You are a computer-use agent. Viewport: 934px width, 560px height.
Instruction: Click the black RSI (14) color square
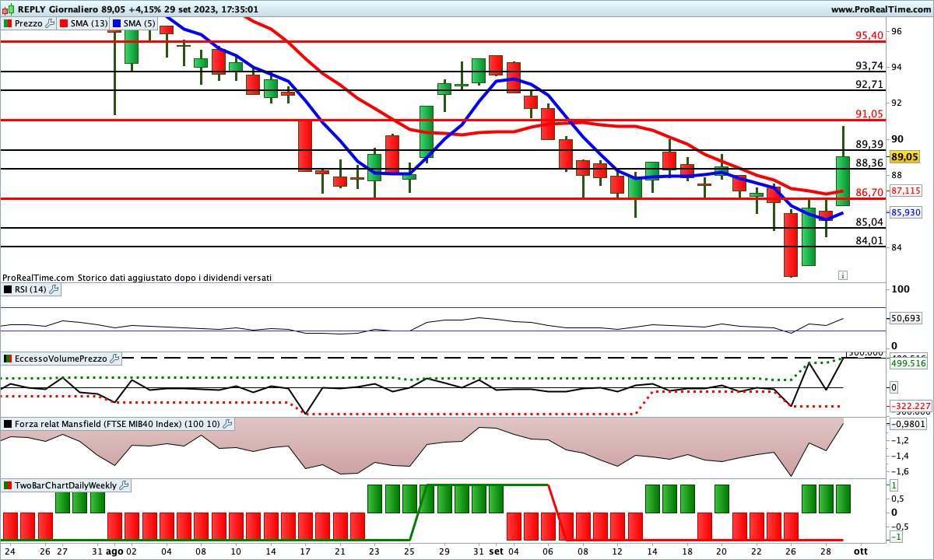8,289
